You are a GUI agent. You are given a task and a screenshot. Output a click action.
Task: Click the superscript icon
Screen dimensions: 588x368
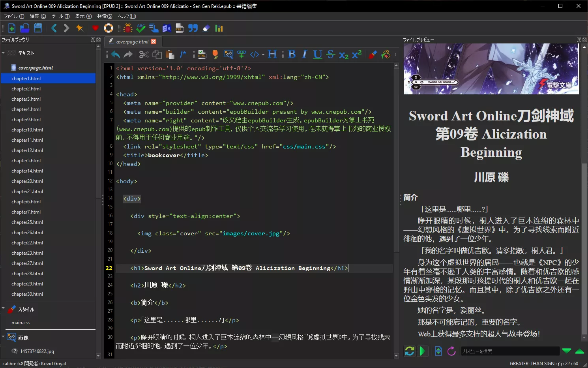click(357, 54)
